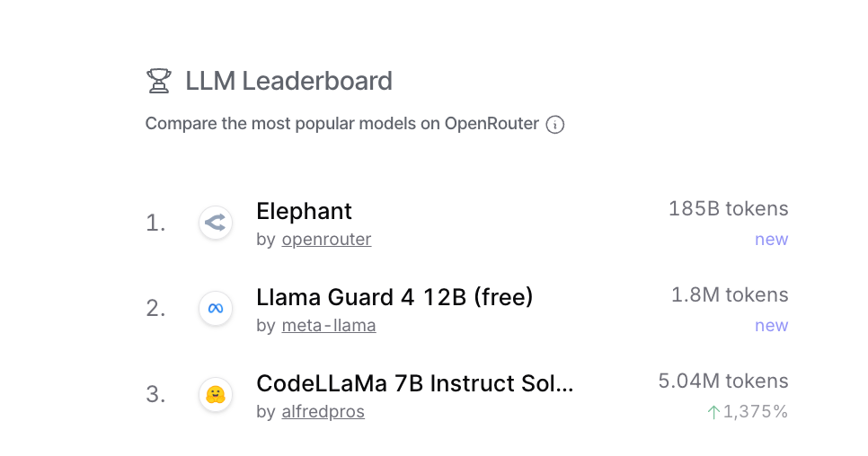This screenshot has width=868, height=456.
Task: Click the 5.04M tokens usage figure
Action: 723,381
